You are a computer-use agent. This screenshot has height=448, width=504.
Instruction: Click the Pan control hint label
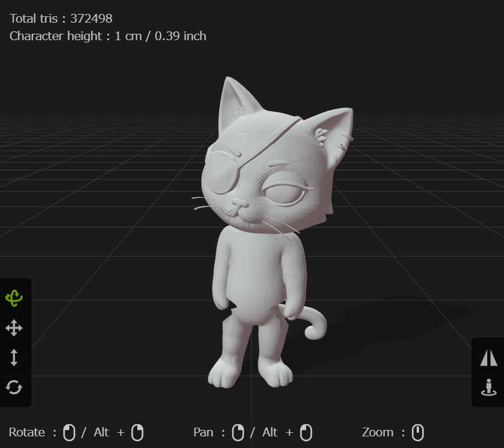coord(204,432)
